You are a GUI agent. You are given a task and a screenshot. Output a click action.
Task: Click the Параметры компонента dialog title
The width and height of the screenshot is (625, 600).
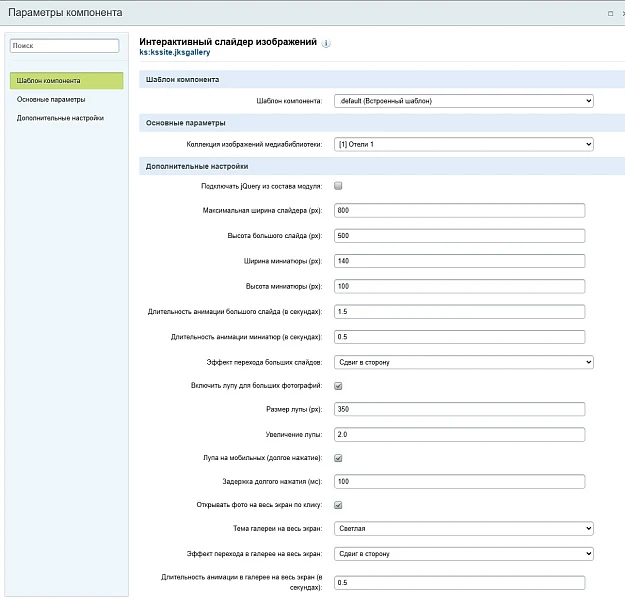click(x=65, y=13)
